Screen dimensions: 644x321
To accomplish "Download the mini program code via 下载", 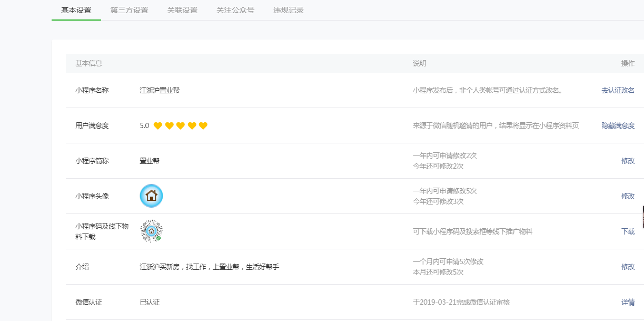I will 628,231.
